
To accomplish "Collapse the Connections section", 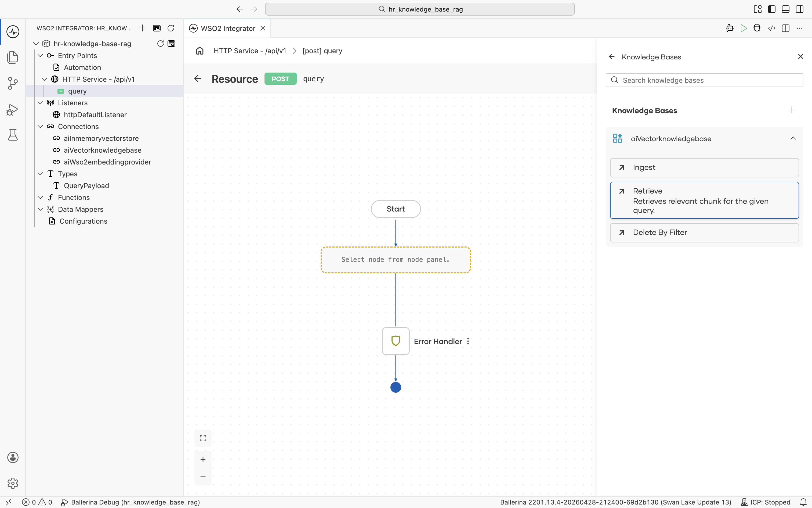I will pos(40,126).
